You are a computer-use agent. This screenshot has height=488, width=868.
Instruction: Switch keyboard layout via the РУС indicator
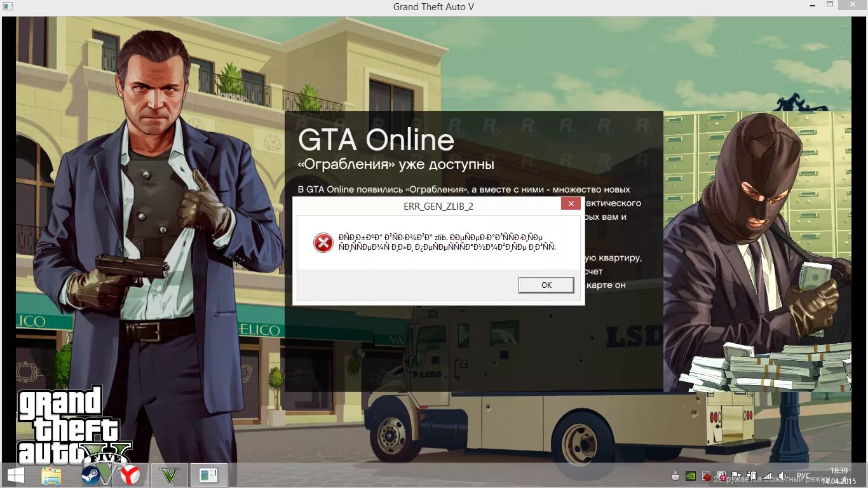point(804,476)
